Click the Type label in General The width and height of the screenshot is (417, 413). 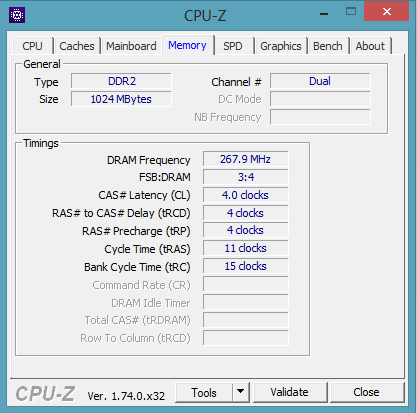tap(46, 83)
